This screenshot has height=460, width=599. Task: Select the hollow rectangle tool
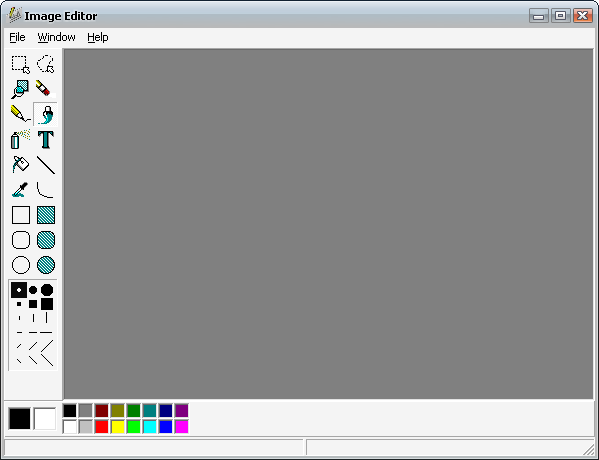(x=21, y=215)
